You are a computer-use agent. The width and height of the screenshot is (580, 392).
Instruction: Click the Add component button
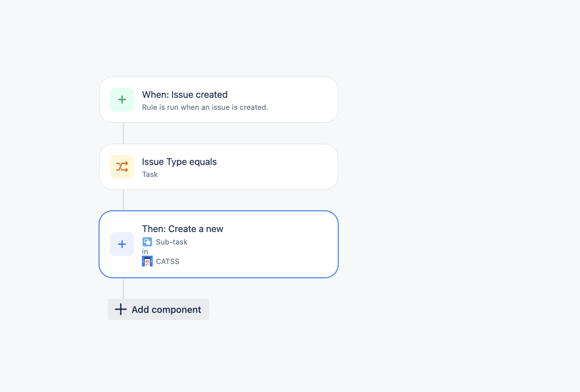158,309
